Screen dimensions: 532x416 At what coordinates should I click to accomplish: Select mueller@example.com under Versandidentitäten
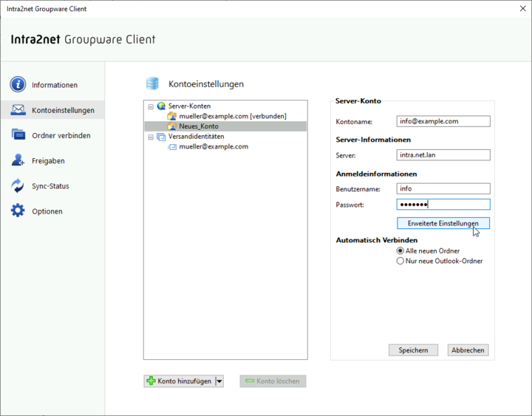click(214, 146)
